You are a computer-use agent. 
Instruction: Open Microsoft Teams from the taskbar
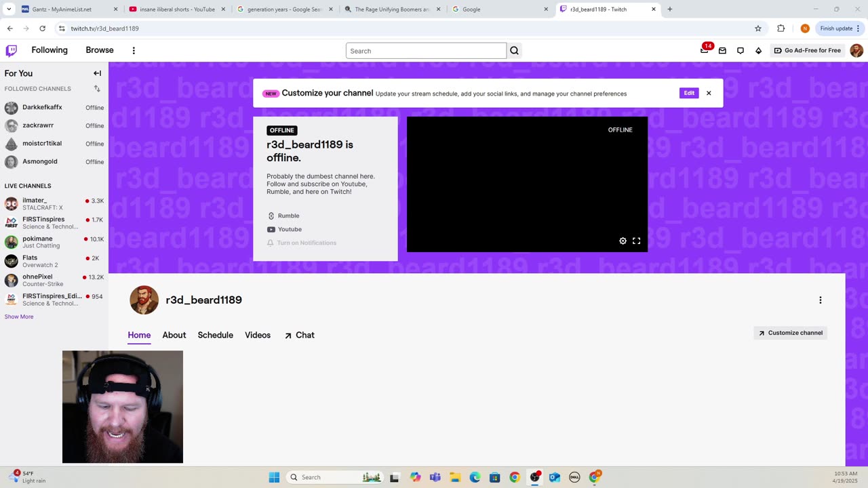[x=435, y=477]
